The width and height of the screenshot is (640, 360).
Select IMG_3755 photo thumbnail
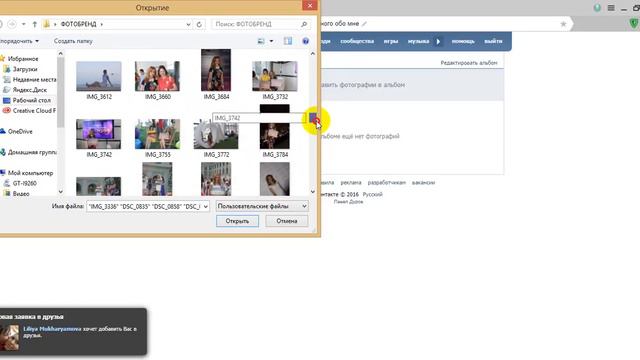pyautogui.click(x=158, y=134)
